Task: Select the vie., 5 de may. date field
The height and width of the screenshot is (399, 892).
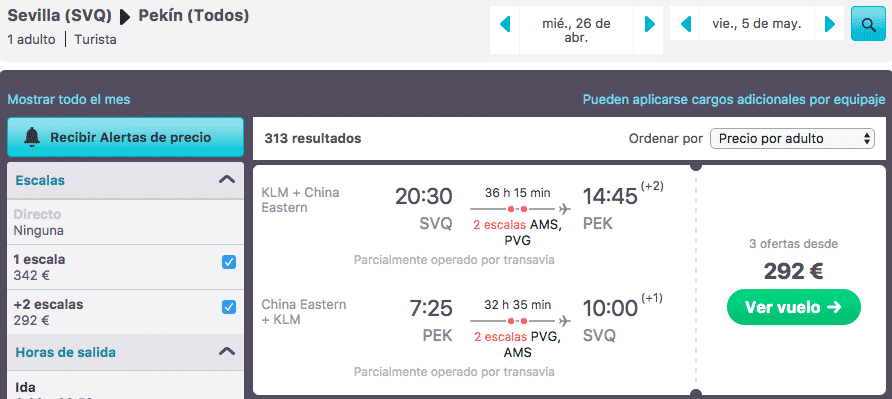Action: pyautogui.click(x=757, y=24)
